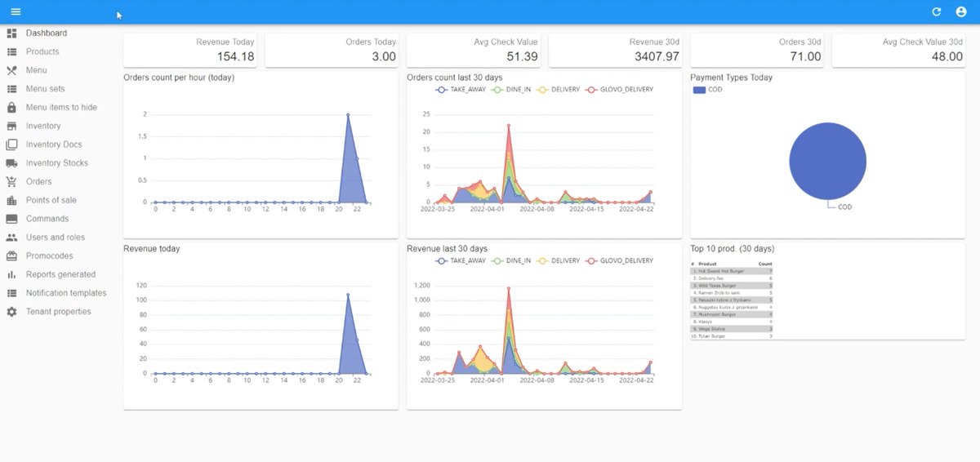
Task: Click the refresh icon in top bar
Action: tap(937, 12)
